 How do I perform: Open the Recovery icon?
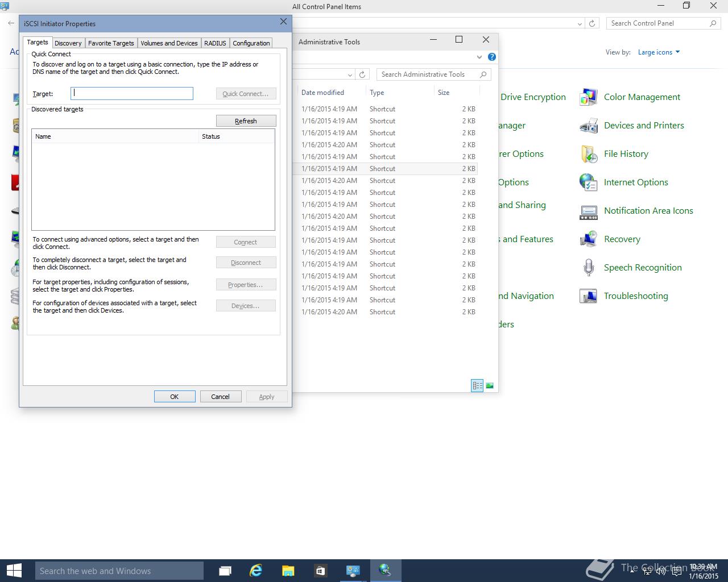pos(588,239)
